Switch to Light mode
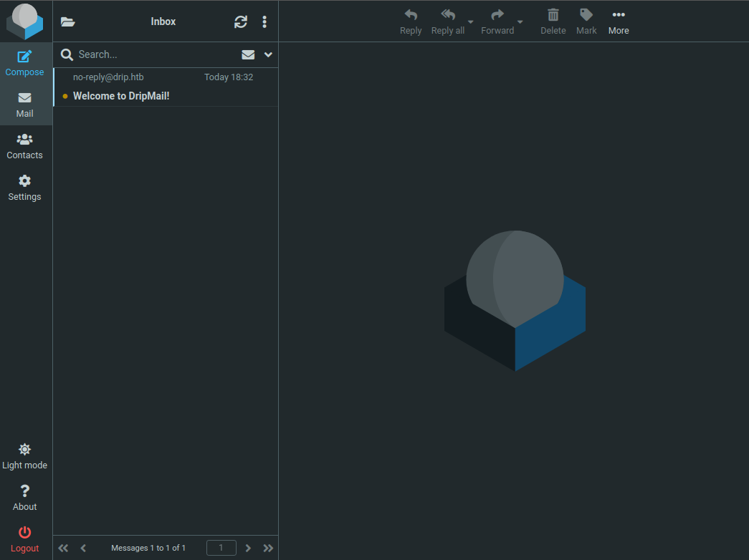This screenshot has height=560, width=749. [25, 456]
